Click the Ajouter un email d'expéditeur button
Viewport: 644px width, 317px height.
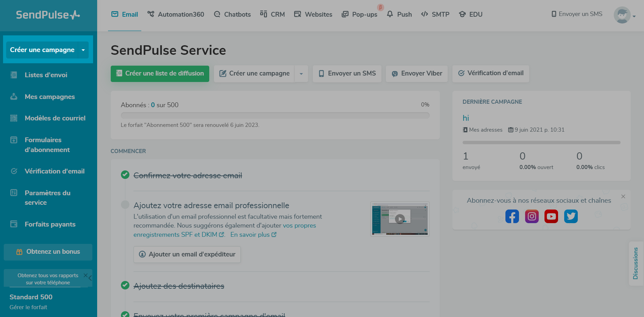[187, 254]
